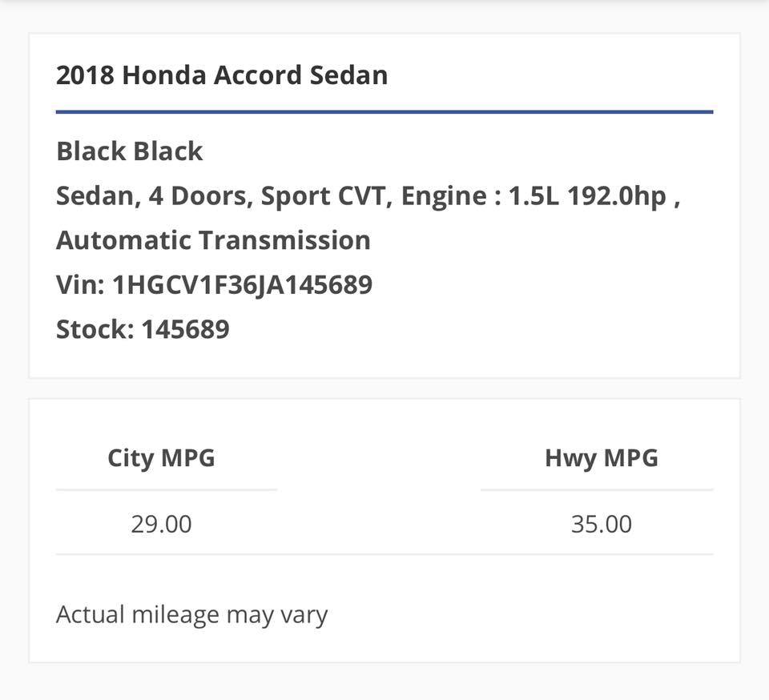Image resolution: width=769 pixels, height=700 pixels.
Task: Select the VIN number 1HGCV1F36JA145689
Action: 243,285
